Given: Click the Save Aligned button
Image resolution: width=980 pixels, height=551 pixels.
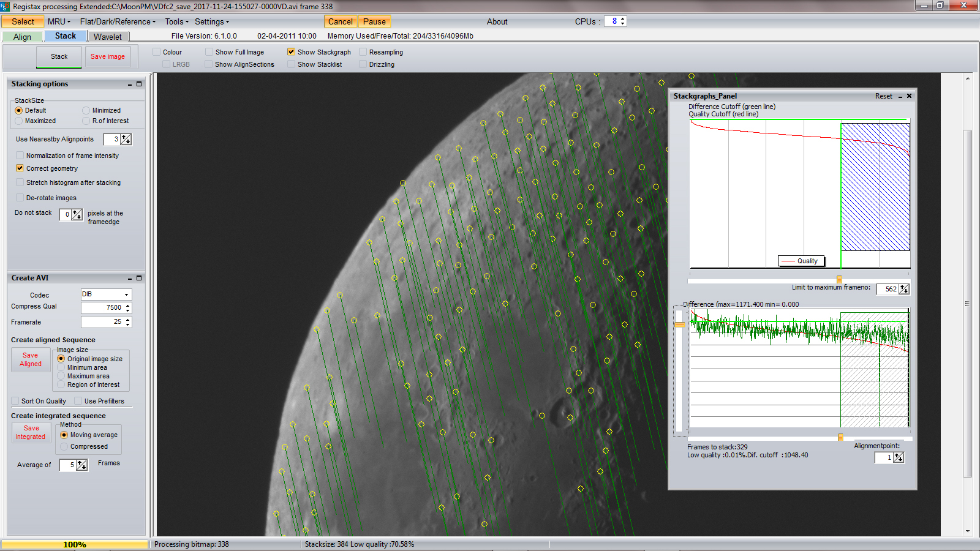Looking at the screenshot, I should 31,359.
